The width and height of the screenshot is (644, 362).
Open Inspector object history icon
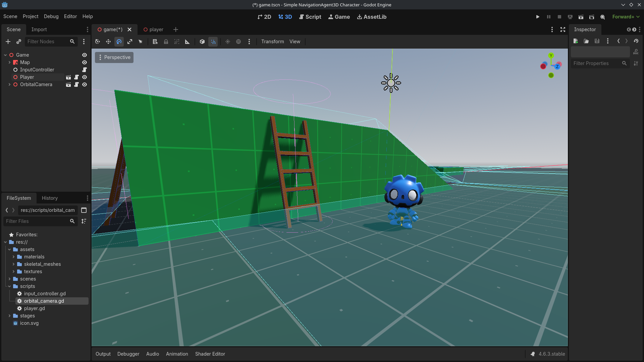(636, 41)
